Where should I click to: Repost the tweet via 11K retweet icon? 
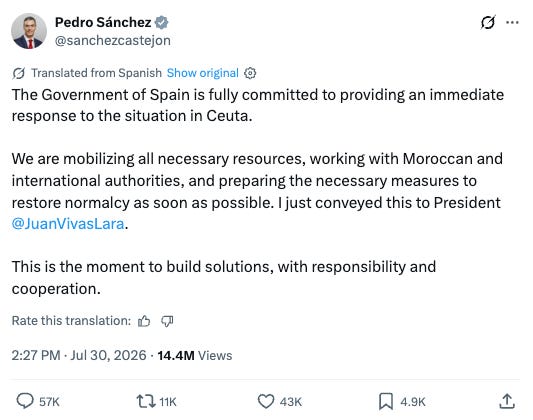pos(146,401)
